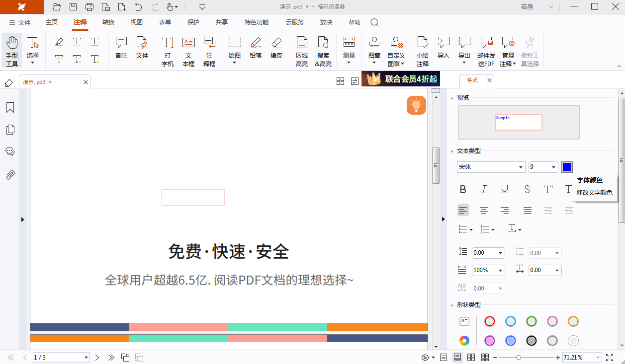
Task: Select the 手型工具 (Hand tool)
Action: [x=11, y=50]
